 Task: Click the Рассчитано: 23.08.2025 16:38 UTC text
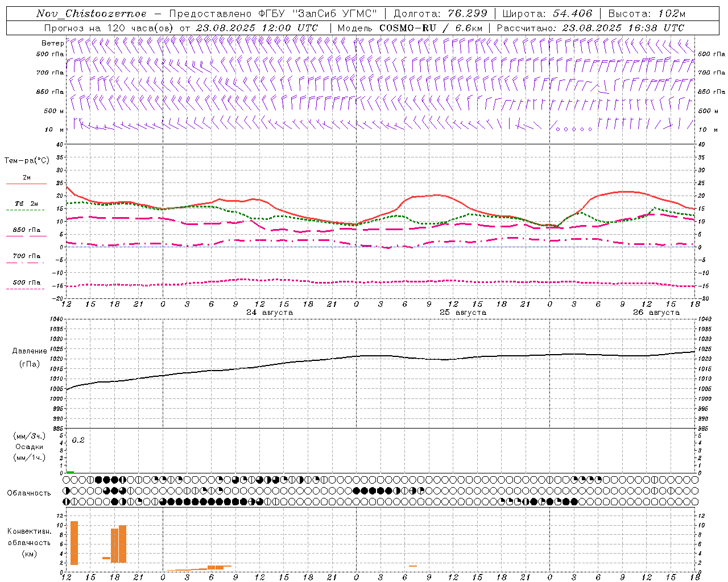(590, 28)
